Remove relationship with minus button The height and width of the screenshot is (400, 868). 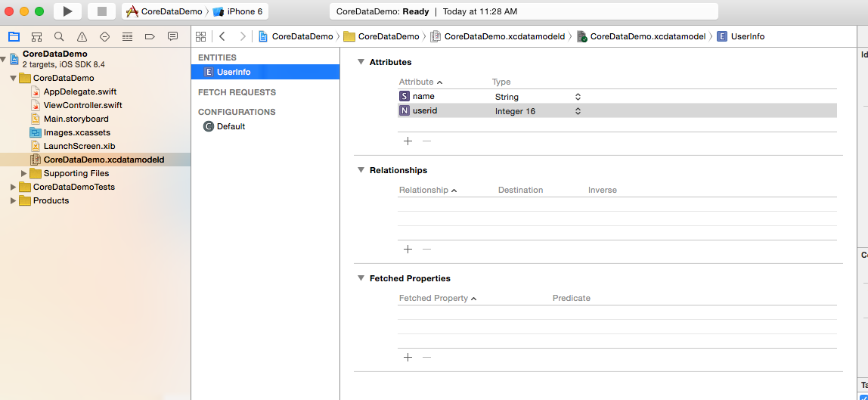pos(426,249)
